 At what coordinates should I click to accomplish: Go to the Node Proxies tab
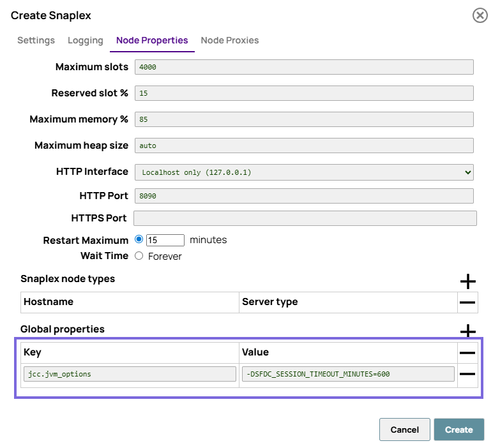230,40
